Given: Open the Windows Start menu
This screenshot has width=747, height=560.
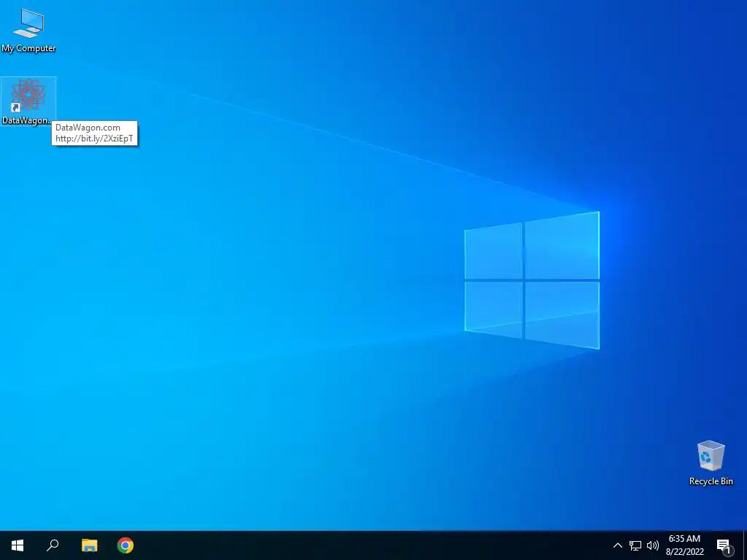Looking at the screenshot, I should [18, 545].
